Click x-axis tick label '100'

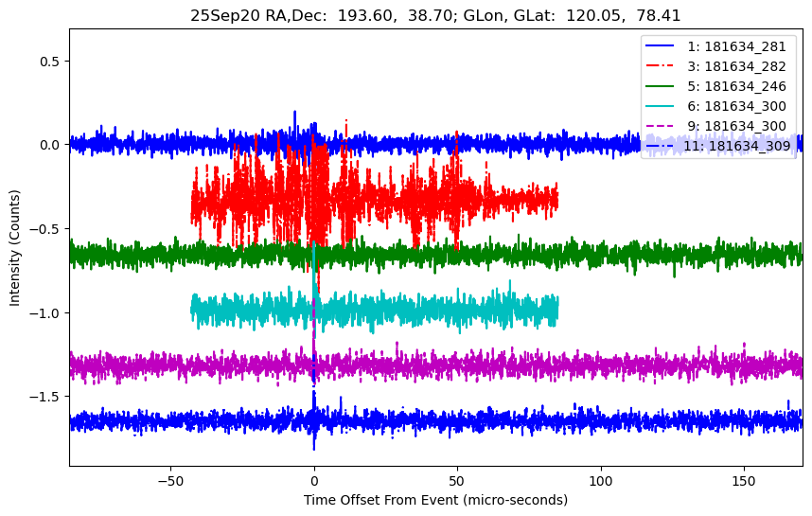[601, 481]
